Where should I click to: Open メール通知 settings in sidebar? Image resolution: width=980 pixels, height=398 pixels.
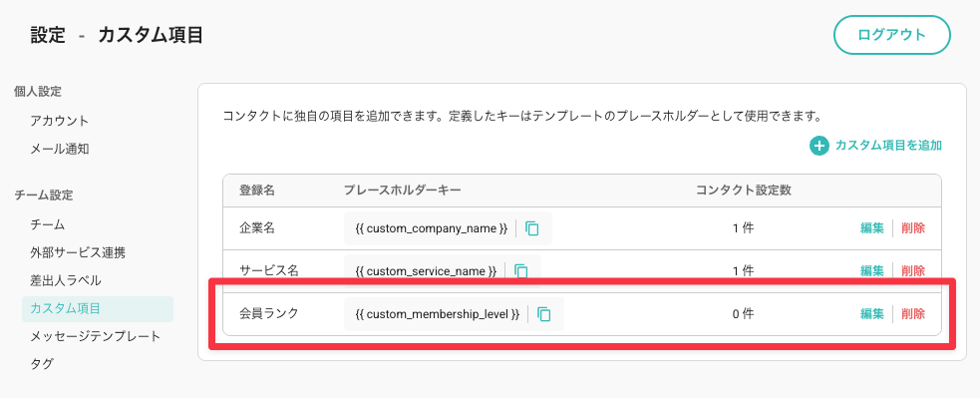(x=60, y=149)
